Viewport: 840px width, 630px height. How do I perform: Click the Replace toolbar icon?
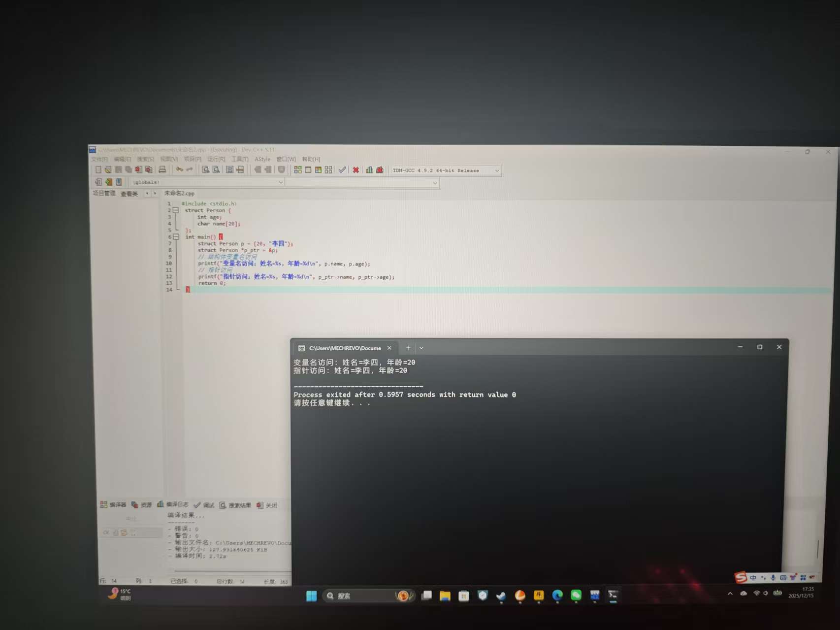[216, 169]
